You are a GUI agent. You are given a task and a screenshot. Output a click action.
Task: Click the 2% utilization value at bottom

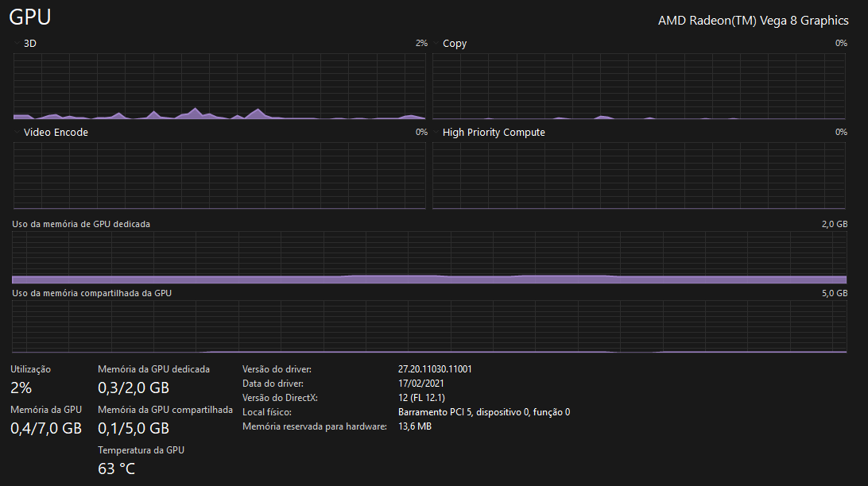coord(21,388)
